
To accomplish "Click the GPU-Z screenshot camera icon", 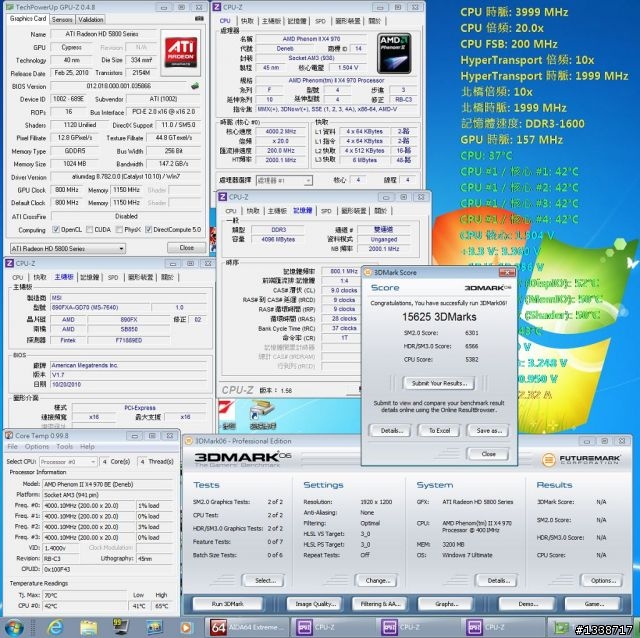I will (199, 19).
